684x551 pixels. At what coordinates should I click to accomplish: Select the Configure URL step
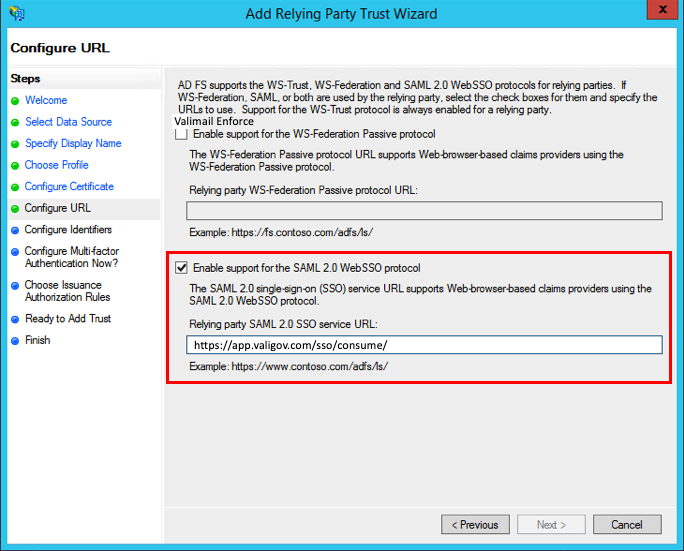tap(58, 208)
